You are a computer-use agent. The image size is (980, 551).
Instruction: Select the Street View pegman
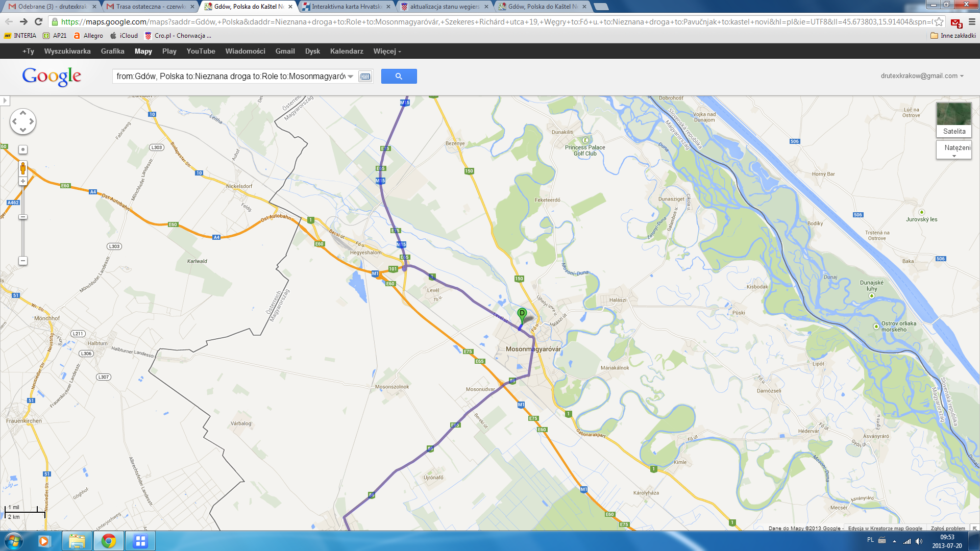[23, 168]
